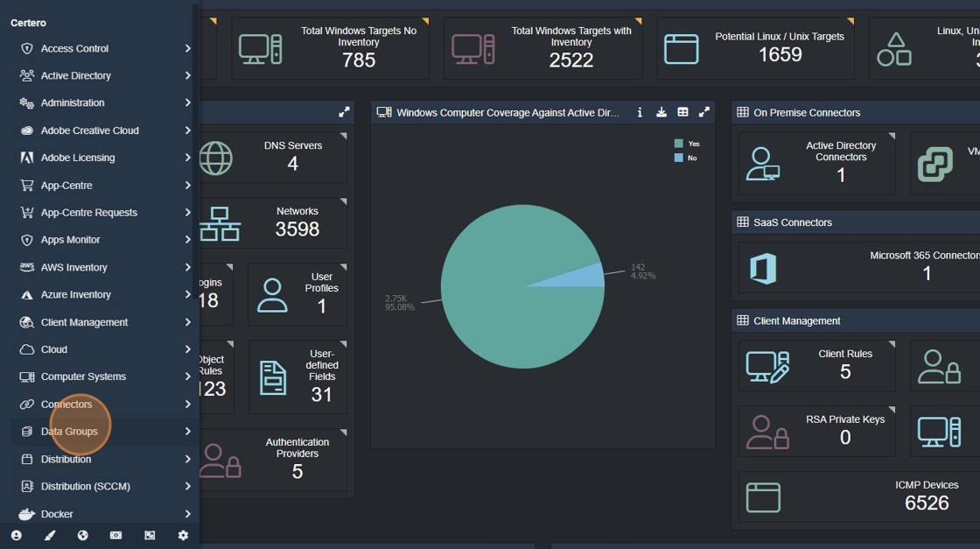Show the coverage chart as a table
Viewport: 980px width, 549px height.
[x=682, y=113]
